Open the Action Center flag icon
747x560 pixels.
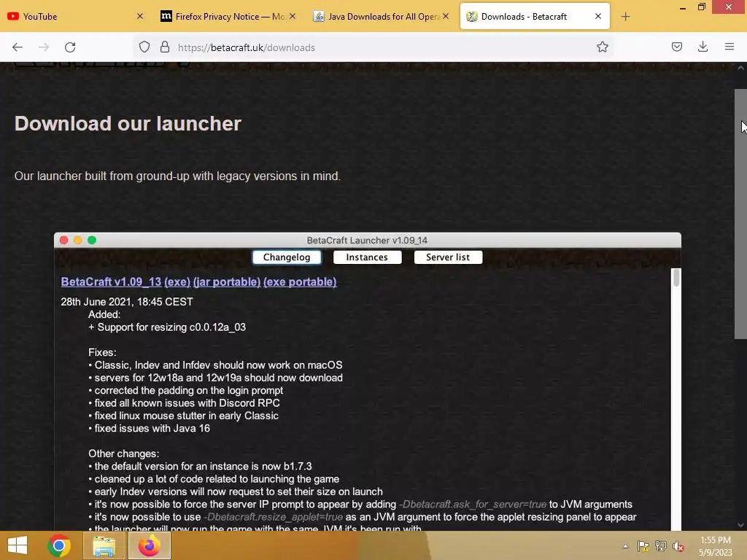point(643,546)
